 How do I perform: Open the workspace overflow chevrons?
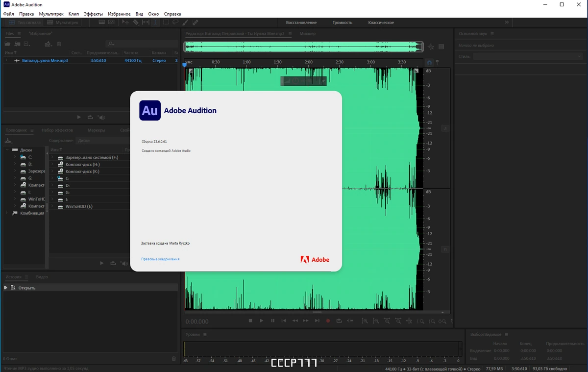pos(507,23)
